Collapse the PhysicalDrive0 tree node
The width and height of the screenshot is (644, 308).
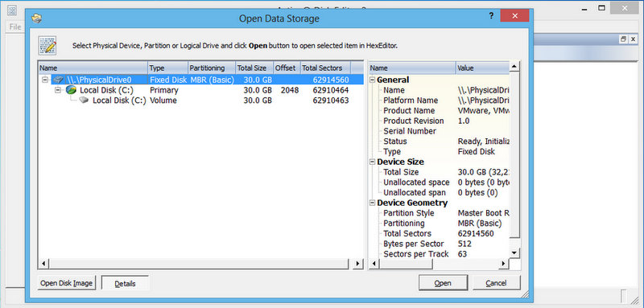(45, 80)
